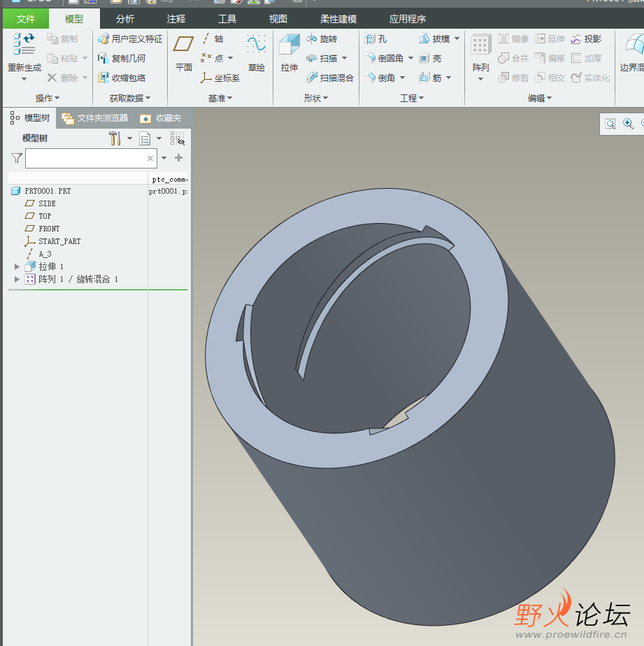Switch to the 应用程序 ribbon tab
Screen dimensions: 644x646
(x=408, y=19)
